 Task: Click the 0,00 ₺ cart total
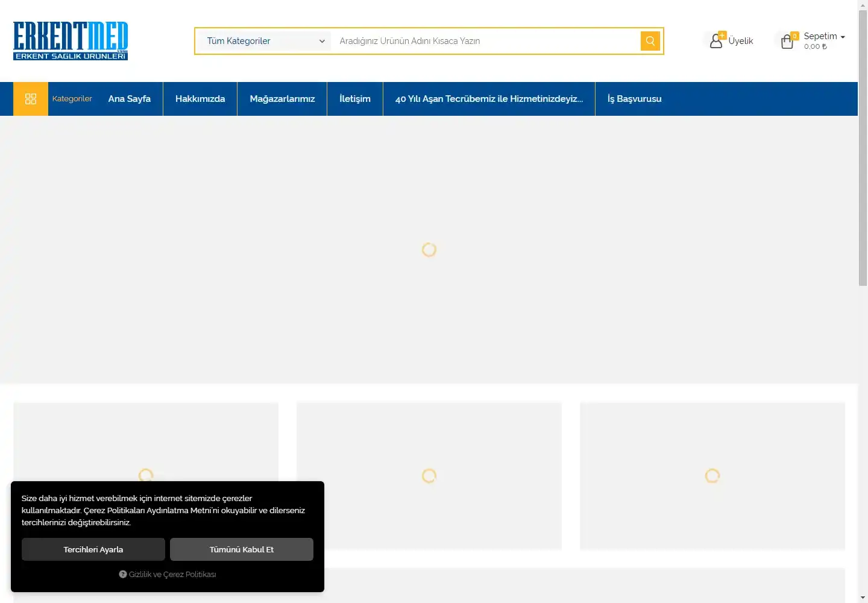pos(815,46)
